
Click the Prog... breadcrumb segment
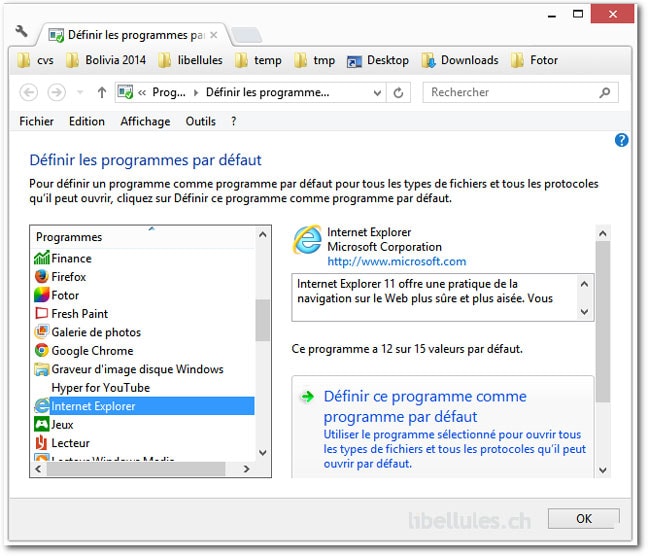coord(169,93)
